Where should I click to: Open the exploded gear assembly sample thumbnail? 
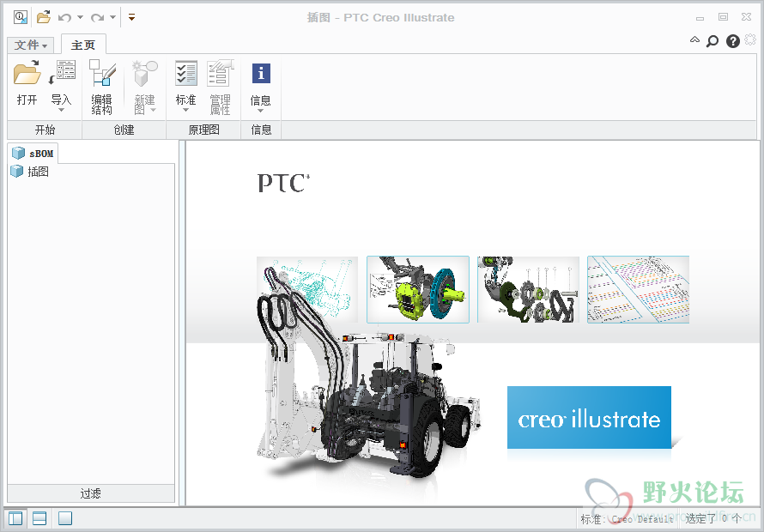tap(528, 289)
